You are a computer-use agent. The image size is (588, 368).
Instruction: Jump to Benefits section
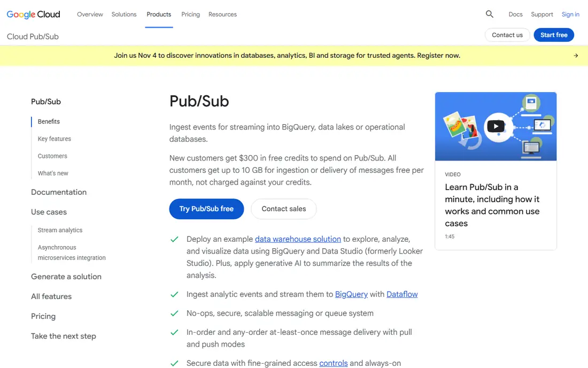click(49, 121)
